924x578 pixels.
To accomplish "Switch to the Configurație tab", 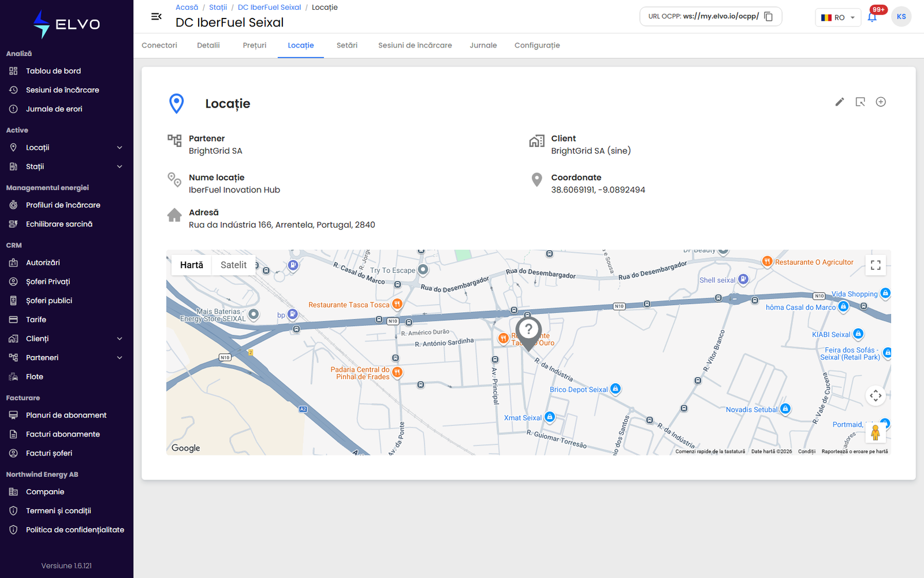I will pos(537,46).
